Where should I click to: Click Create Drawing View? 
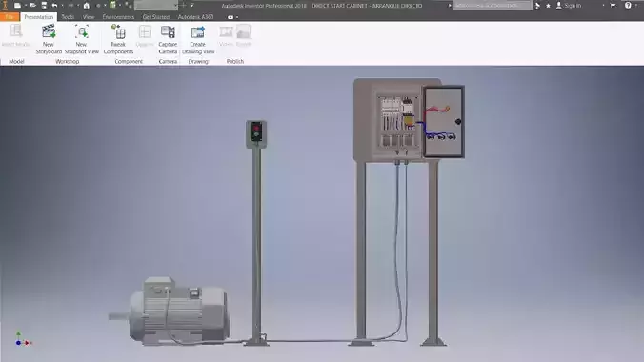(x=198, y=39)
